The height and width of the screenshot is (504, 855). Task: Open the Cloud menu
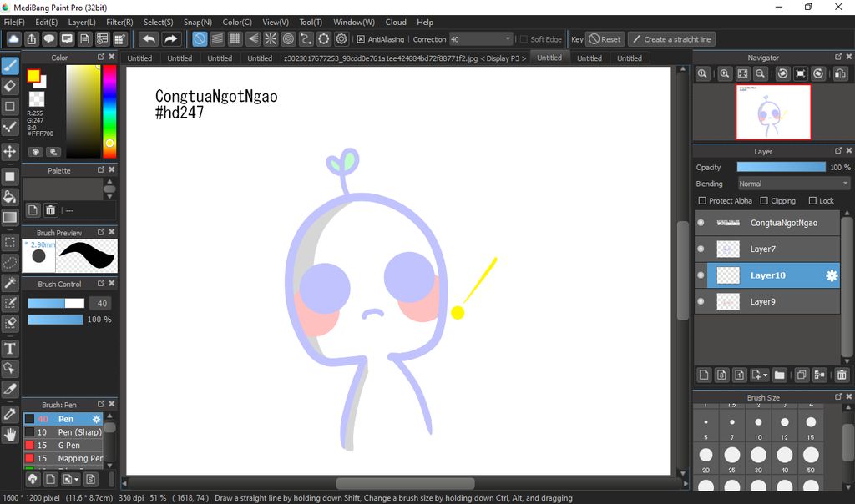pyautogui.click(x=396, y=23)
